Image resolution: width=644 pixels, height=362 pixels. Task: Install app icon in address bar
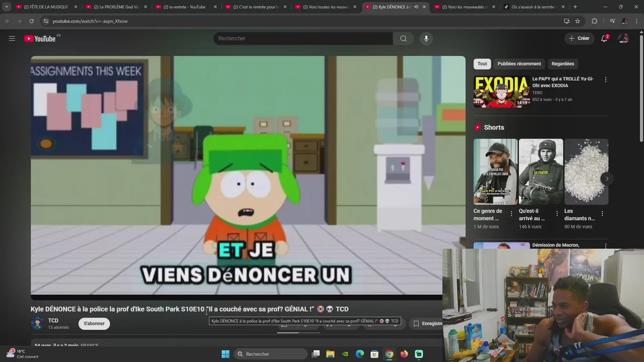pyautogui.click(x=567, y=21)
